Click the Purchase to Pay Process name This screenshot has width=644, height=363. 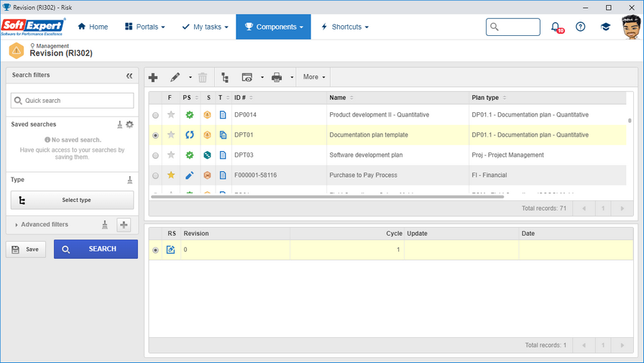point(364,175)
